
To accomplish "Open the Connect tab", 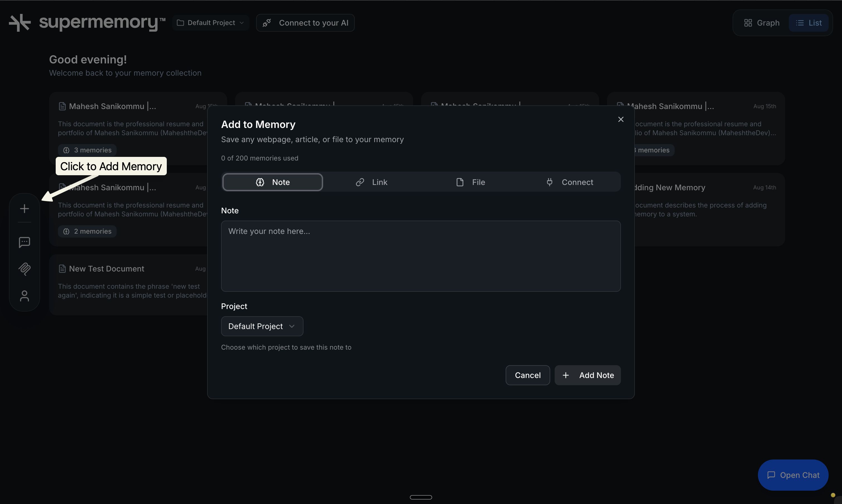I will [570, 182].
